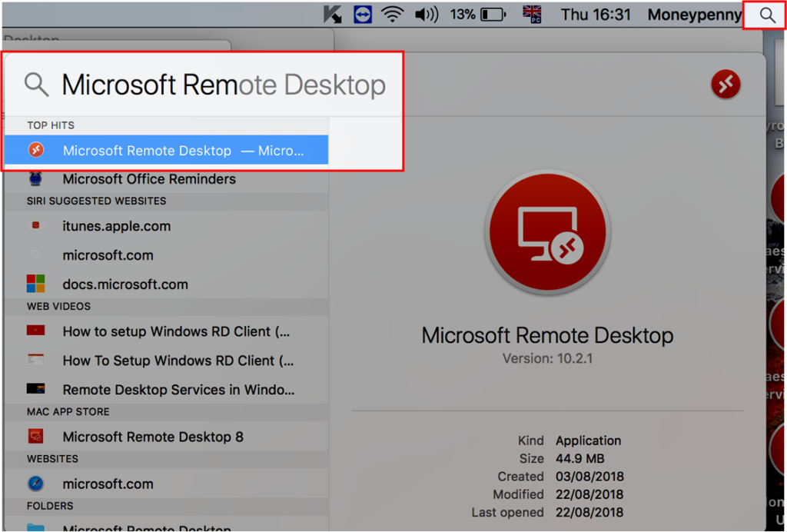Click the '44.9 MB' size value
This screenshot has width=787, height=532.
pyautogui.click(x=579, y=459)
